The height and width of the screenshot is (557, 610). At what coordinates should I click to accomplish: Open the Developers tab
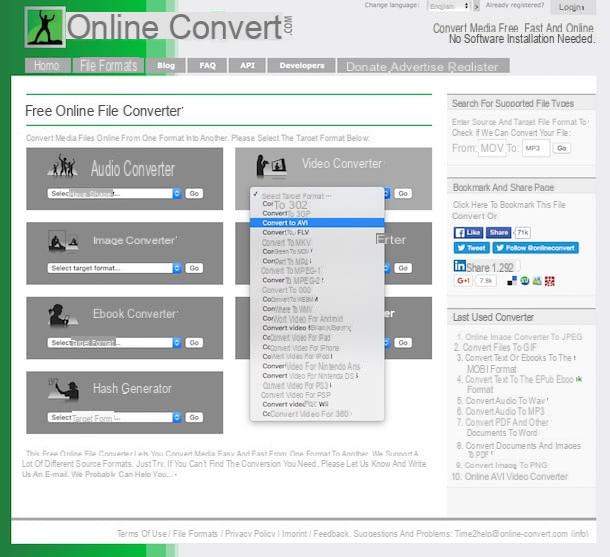301,65
